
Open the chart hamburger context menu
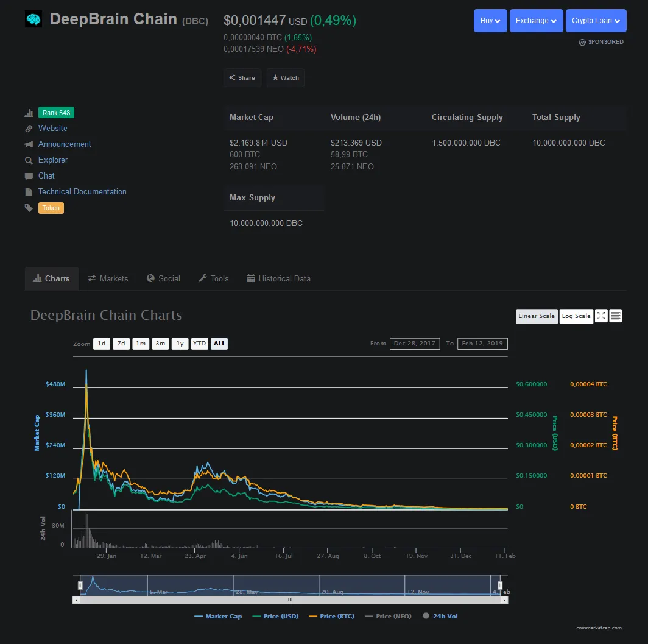coord(615,316)
